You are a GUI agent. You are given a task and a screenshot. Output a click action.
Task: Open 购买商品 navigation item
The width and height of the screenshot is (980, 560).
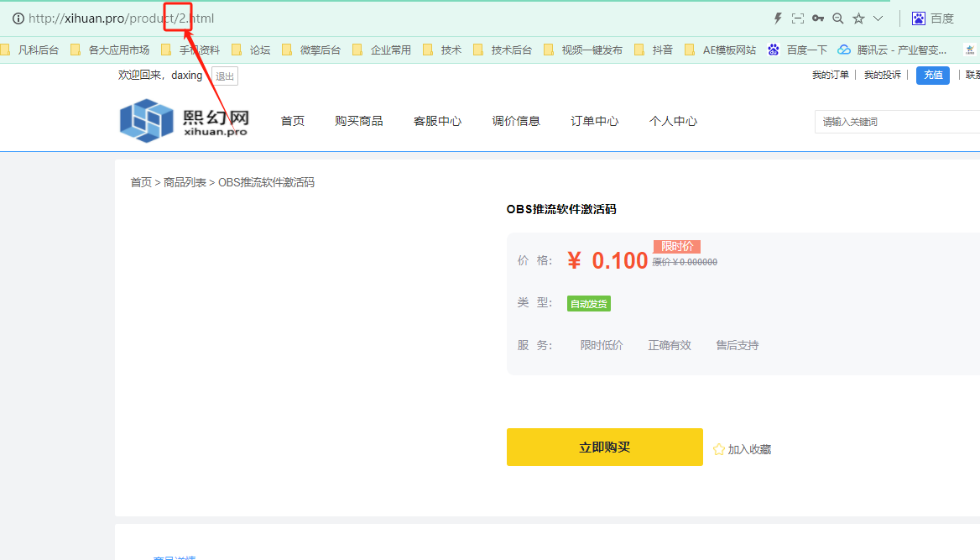click(x=359, y=121)
